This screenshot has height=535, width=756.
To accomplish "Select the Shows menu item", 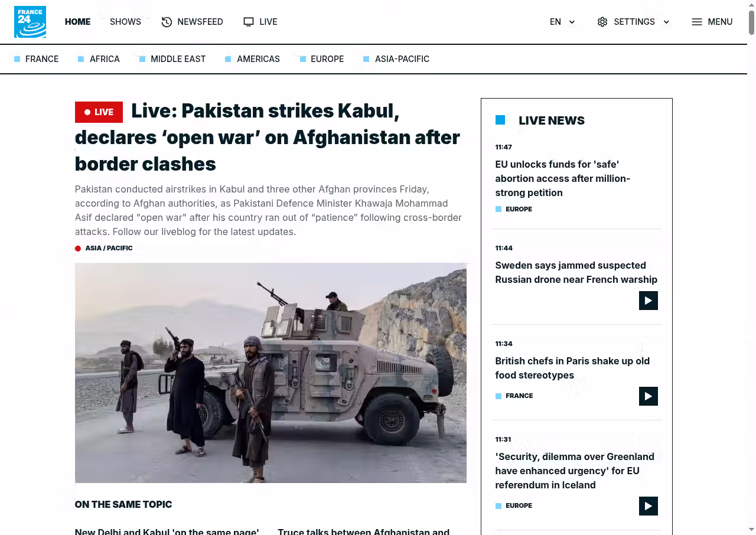I will click(x=125, y=22).
